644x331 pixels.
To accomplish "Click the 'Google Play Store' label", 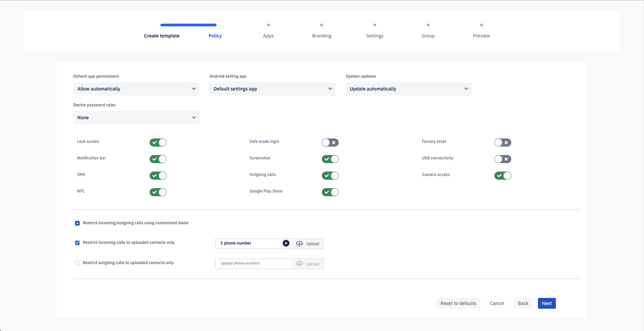I will point(266,191).
